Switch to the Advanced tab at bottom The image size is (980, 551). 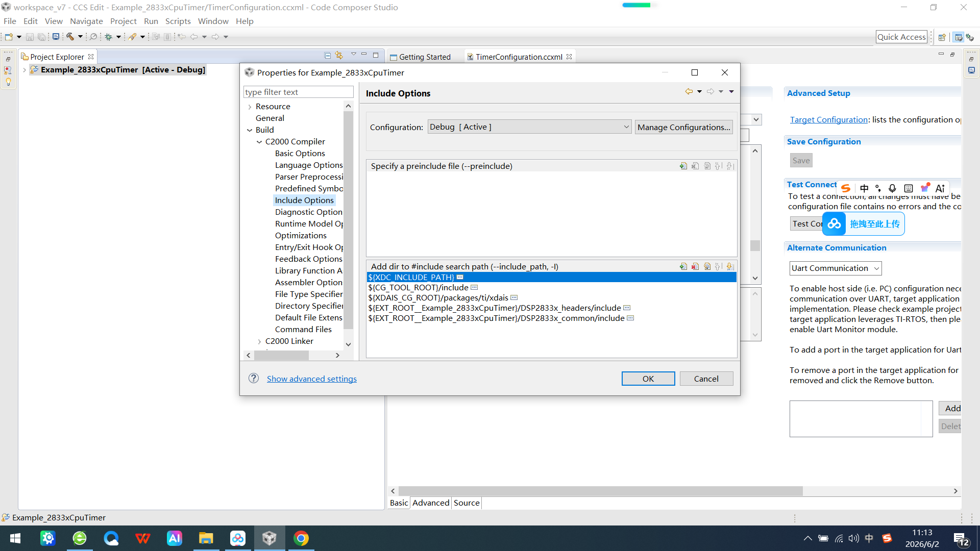(431, 503)
